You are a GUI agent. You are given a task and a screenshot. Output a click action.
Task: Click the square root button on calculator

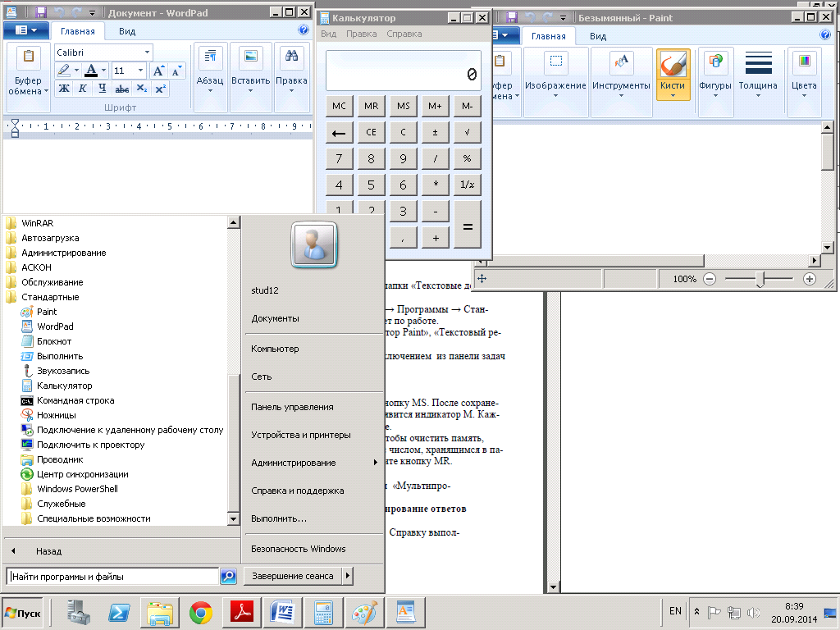tap(467, 132)
